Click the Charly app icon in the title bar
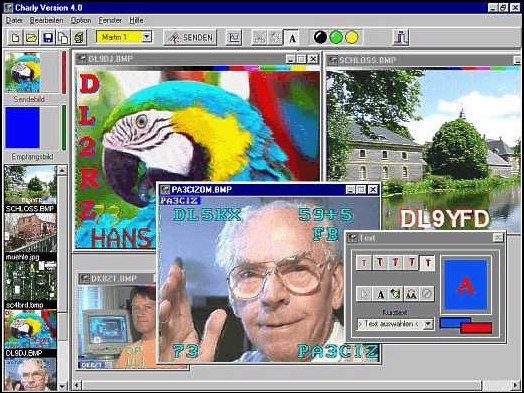 (8, 8)
